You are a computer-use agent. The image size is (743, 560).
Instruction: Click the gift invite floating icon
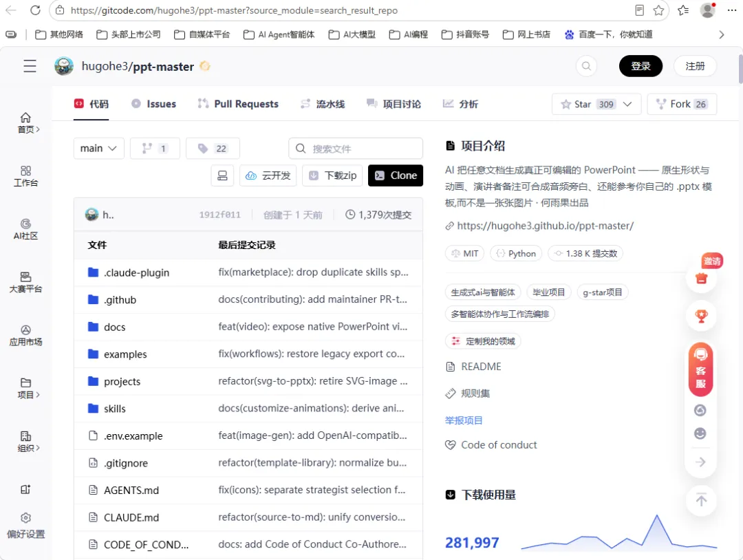[701, 278]
